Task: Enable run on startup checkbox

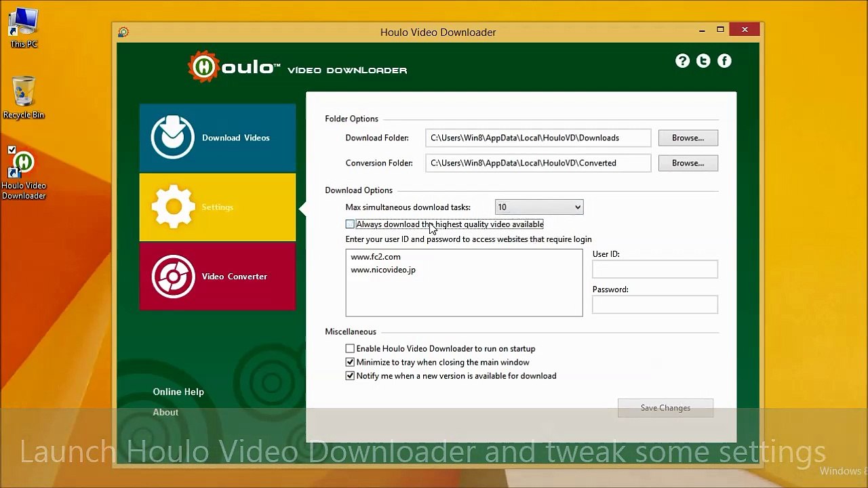Action: tap(350, 348)
